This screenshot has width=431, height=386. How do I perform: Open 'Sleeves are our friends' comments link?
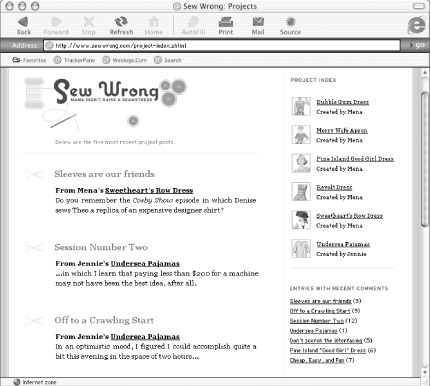pyautogui.click(x=320, y=301)
